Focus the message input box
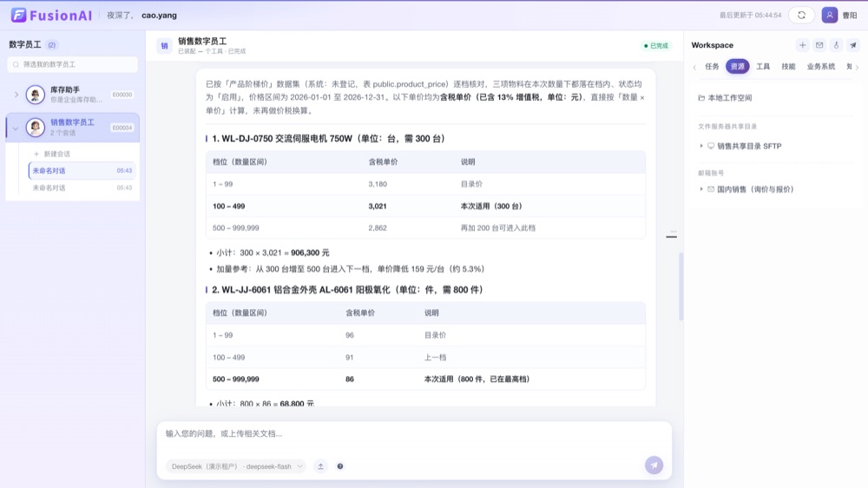The image size is (868, 488). coord(414,433)
